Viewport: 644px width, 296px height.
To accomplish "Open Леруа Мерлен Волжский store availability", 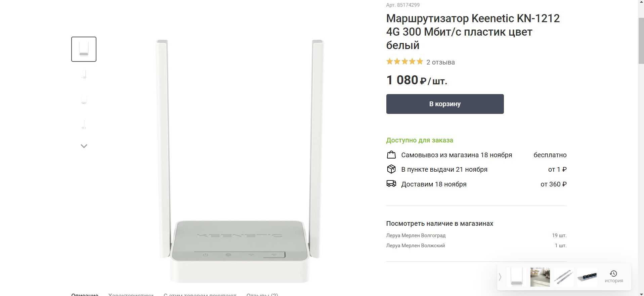I will pyautogui.click(x=415, y=246).
